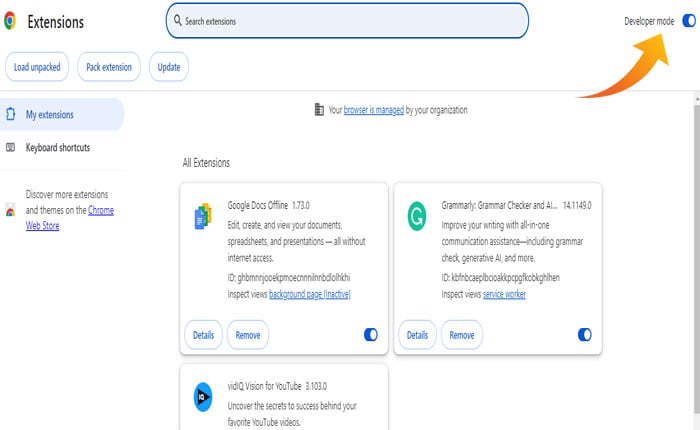700x430 pixels.
Task: Click the Pack extension button
Action: 109,67
